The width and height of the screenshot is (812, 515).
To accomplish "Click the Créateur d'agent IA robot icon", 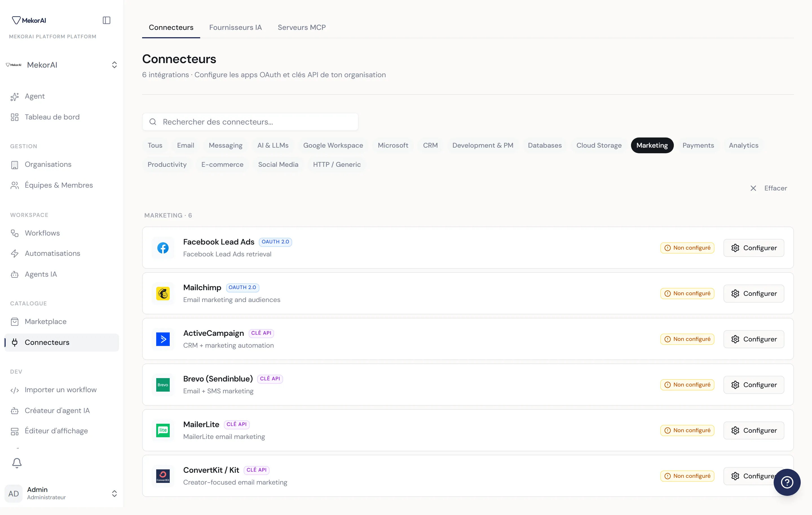I will coord(14,410).
